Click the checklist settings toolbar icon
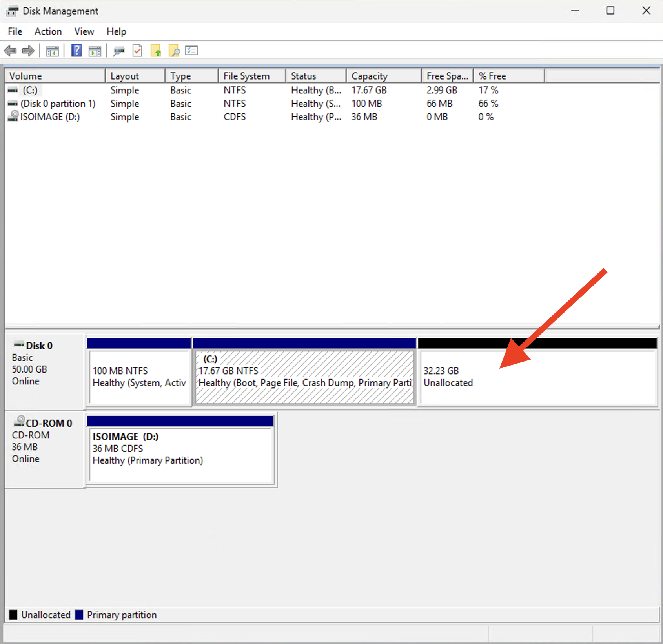 point(191,51)
